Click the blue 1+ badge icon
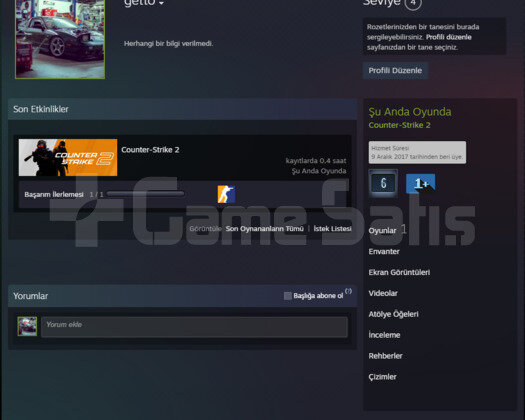 (x=421, y=184)
